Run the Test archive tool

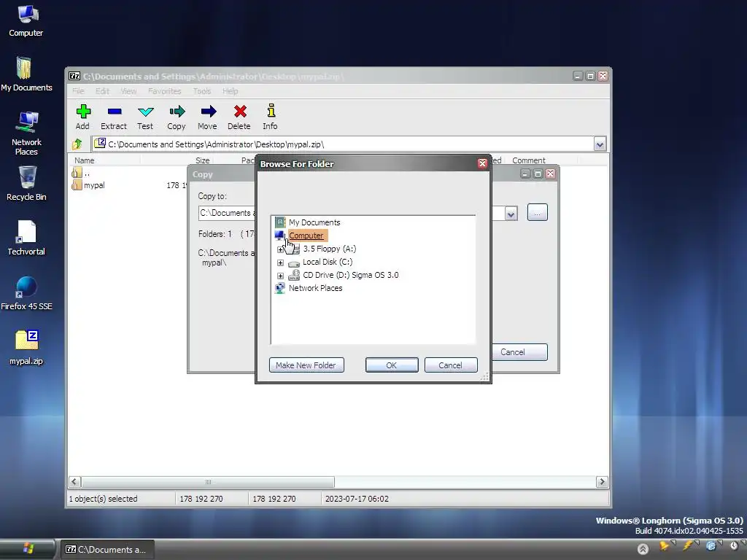click(x=145, y=112)
